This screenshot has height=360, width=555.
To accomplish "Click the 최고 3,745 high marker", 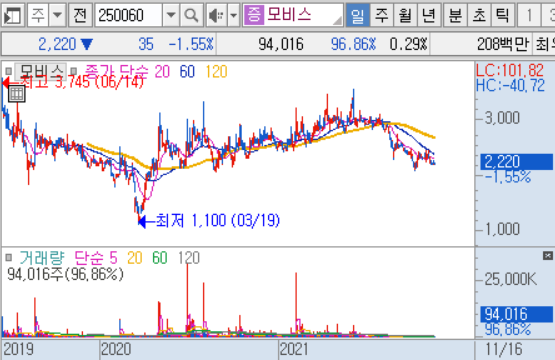I will point(73,82).
